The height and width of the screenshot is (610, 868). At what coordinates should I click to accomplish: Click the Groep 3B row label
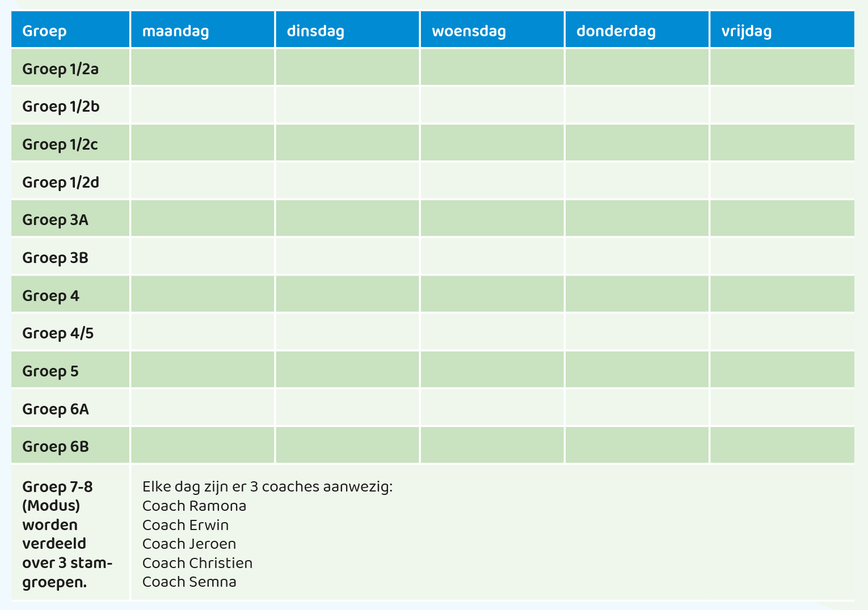click(x=55, y=257)
